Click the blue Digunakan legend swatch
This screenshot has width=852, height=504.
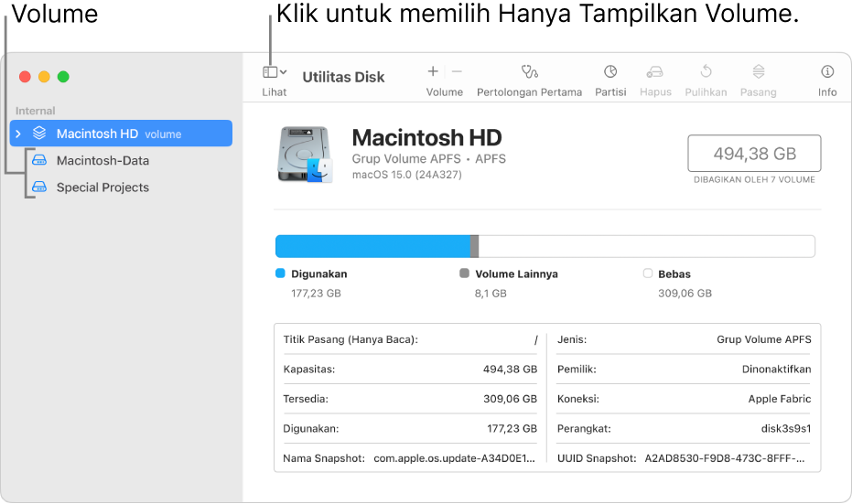pyautogui.click(x=280, y=273)
